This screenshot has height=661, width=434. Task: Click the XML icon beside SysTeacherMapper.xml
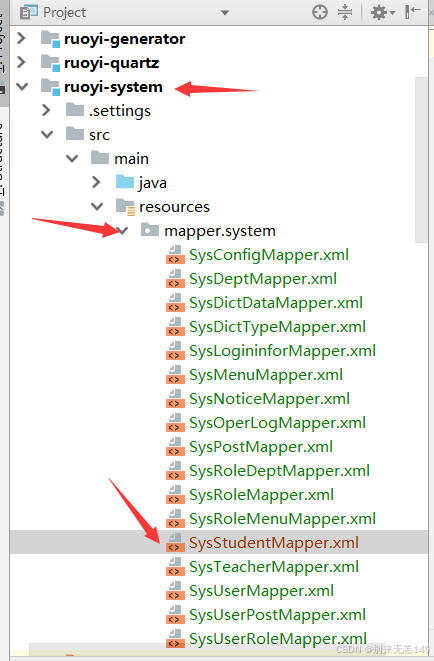click(x=175, y=567)
